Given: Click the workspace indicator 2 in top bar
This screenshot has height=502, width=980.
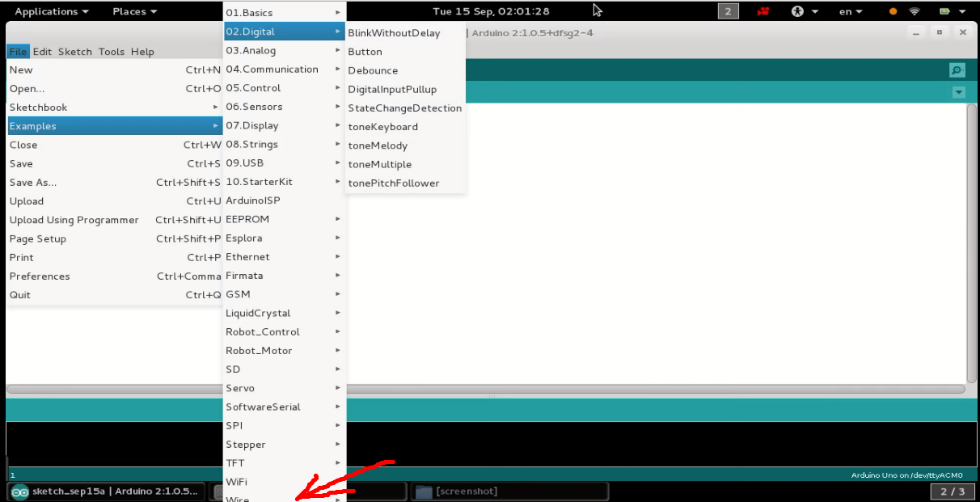Looking at the screenshot, I should click(x=728, y=11).
